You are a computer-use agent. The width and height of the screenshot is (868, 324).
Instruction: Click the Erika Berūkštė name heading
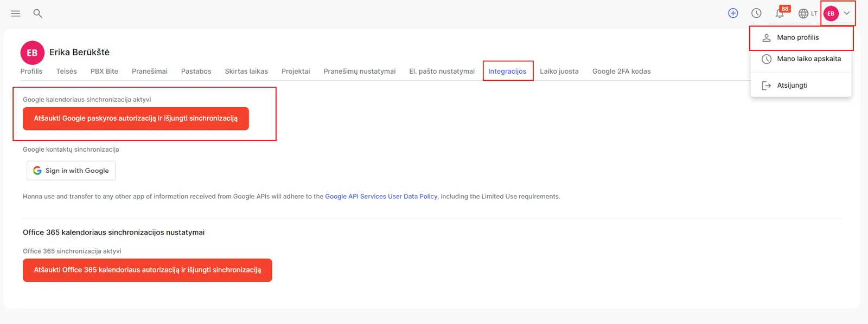click(x=80, y=53)
